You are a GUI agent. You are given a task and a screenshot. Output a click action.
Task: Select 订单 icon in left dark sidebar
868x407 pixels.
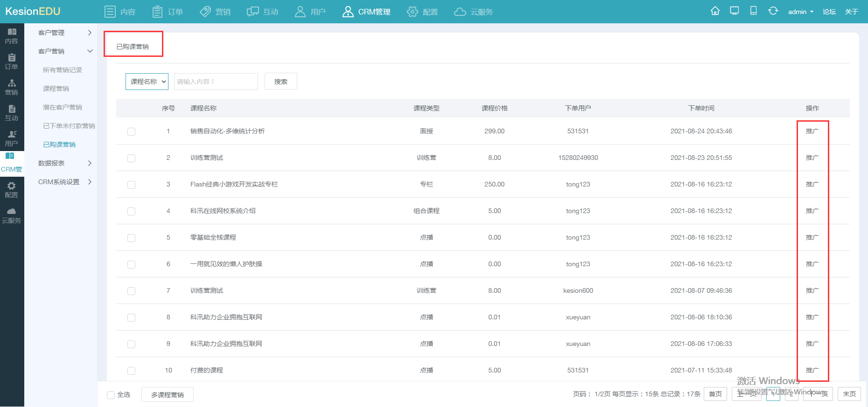pos(12,62)
